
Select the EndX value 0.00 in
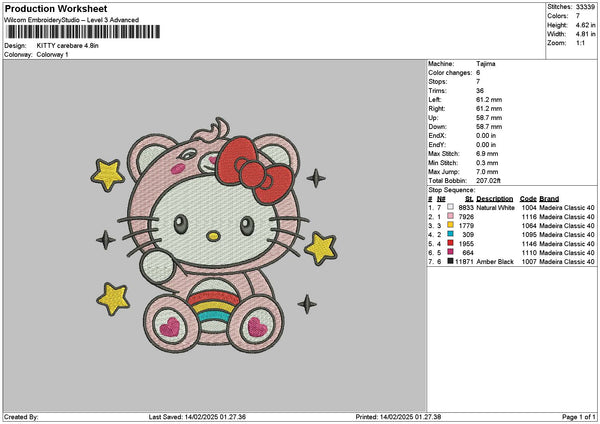[x=486, y=136]
